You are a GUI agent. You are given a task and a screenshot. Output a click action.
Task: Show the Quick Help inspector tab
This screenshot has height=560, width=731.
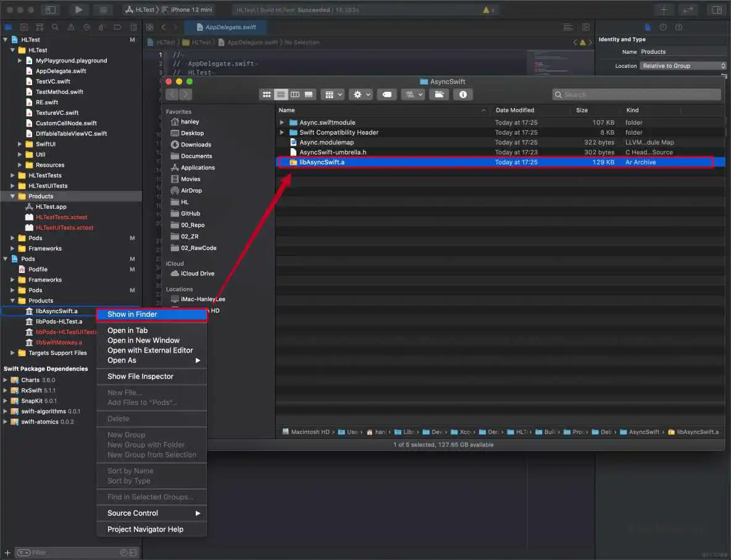point(679,28)
